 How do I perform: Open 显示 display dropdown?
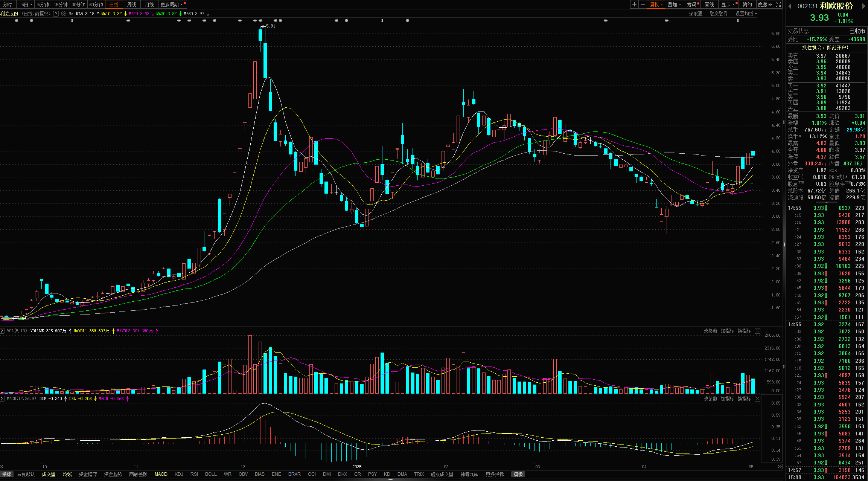pyautogui.click(x=728, y=5)
